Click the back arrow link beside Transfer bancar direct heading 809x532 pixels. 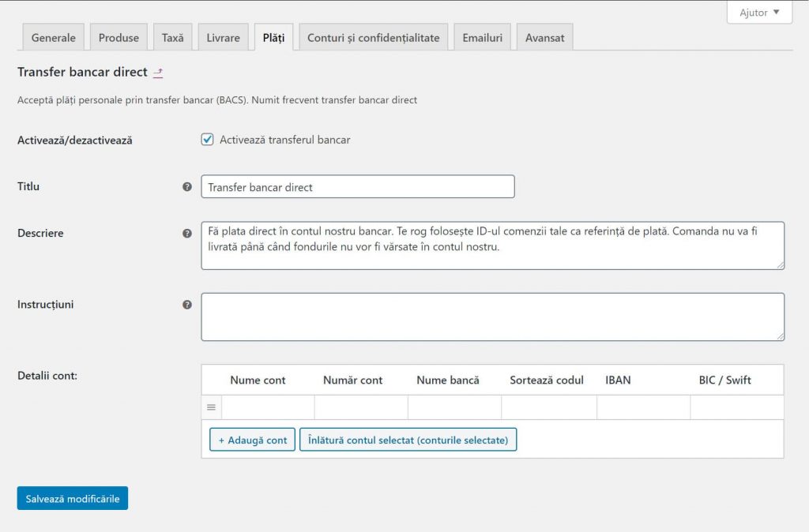(x=158, y=73)
